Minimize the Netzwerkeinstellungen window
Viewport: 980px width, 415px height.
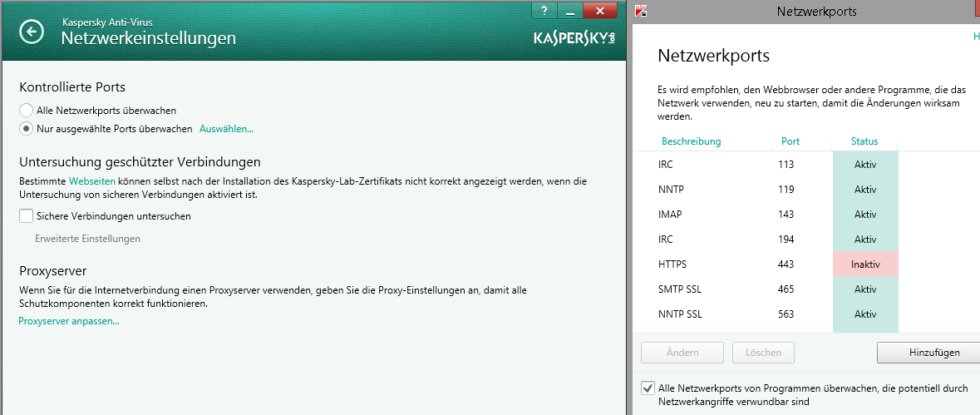click(x=569, y=10)
